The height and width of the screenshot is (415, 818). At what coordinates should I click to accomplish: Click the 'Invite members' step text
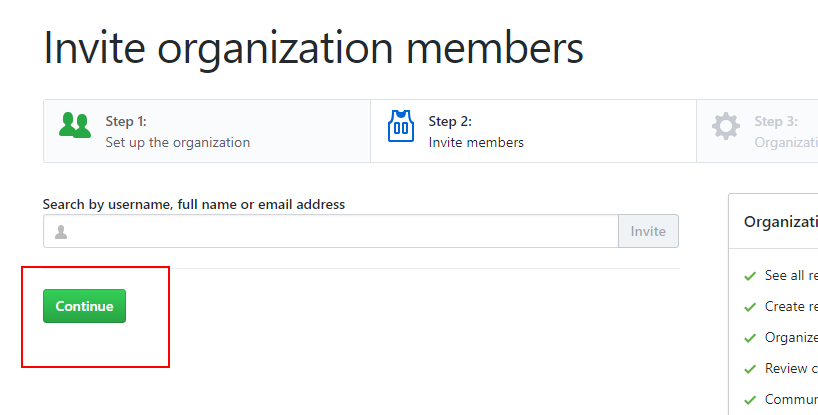point(476,142)
